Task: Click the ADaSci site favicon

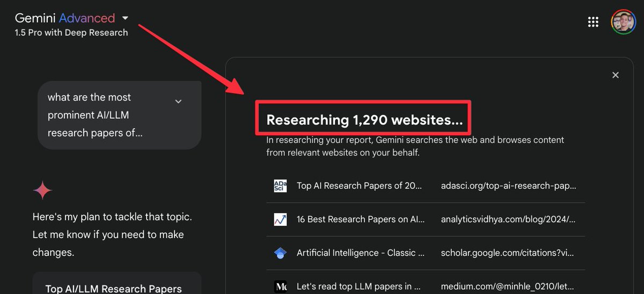Action: click(280, 186)
